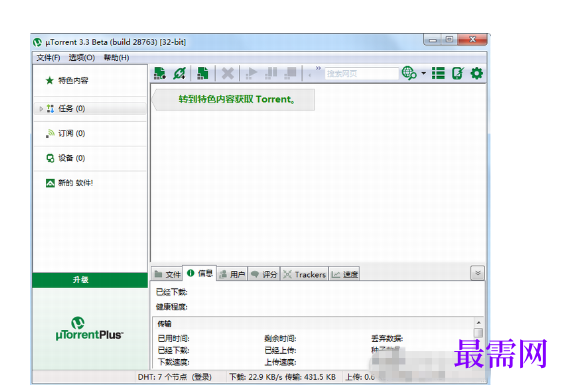Click the 已用时间 label

pos(173,338)
